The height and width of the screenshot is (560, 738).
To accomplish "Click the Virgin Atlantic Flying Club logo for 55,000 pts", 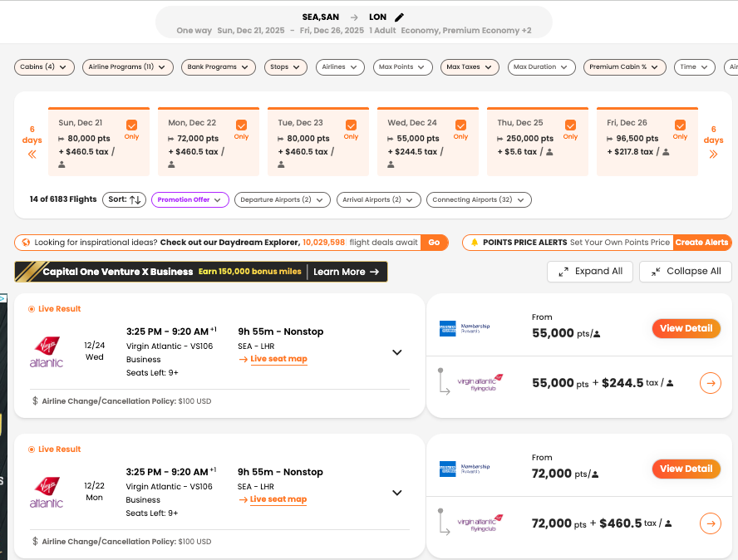I will coord(480,383).
